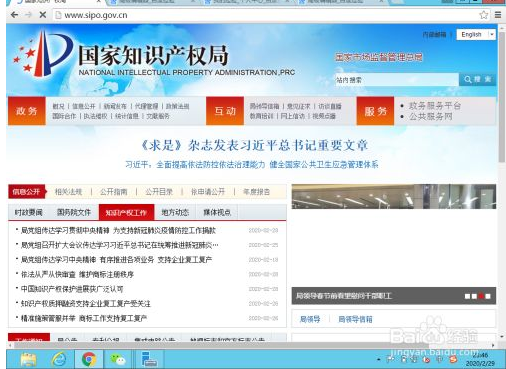Open 公开指南 in the 信息公开 bar
This screenshot has height=369, width=506.
coord(114,192)
